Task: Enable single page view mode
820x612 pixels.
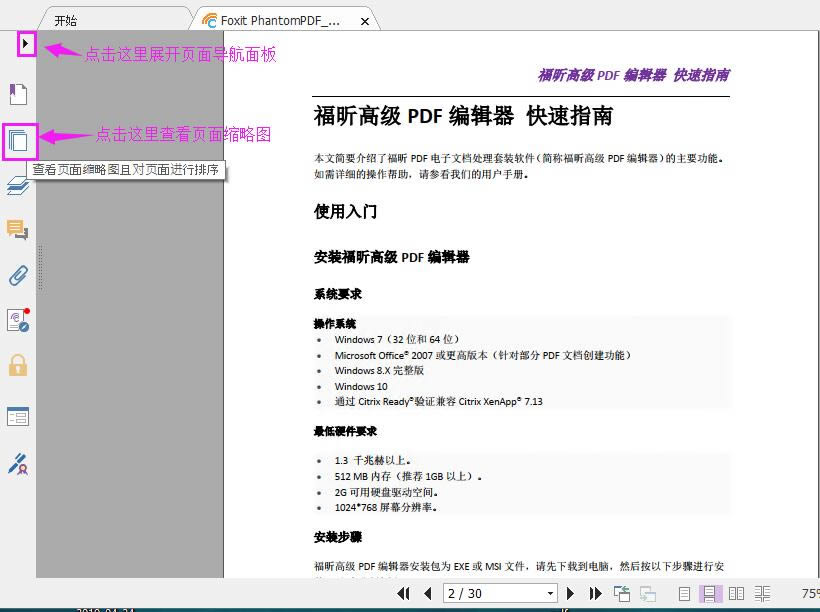Action: pyautogui.click(x=684, y=594)
